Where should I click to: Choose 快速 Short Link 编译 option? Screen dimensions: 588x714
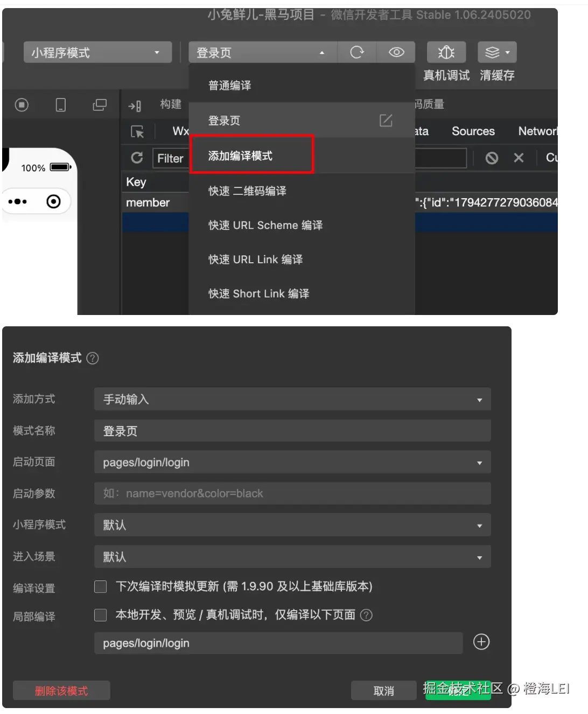(302, 293)
